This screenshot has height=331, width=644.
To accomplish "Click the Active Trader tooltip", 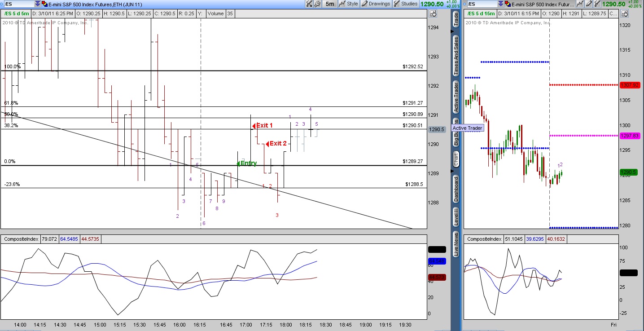I will [467, 128].
